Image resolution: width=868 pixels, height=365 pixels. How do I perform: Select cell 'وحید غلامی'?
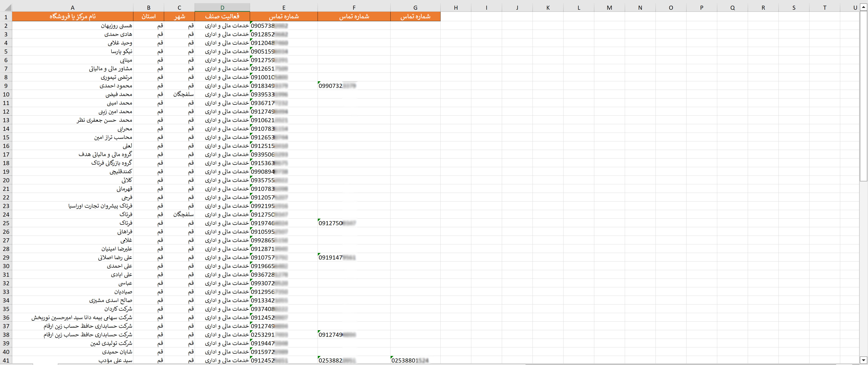click(x=72, y=43)
